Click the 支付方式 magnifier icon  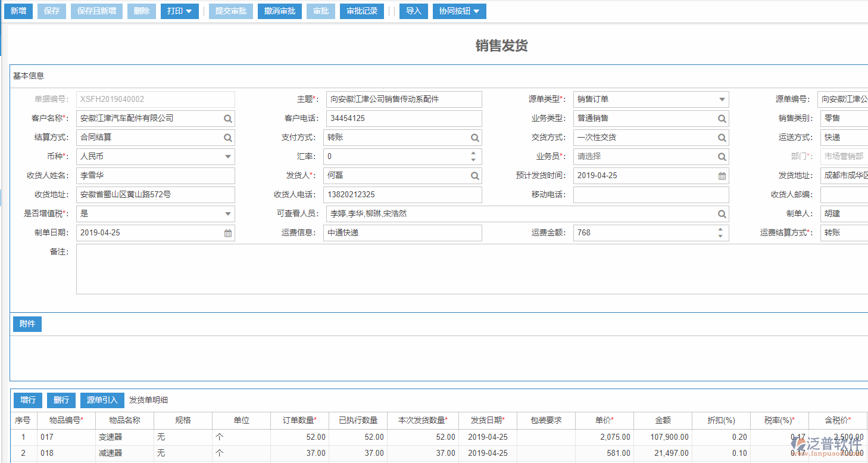point(474,137)
